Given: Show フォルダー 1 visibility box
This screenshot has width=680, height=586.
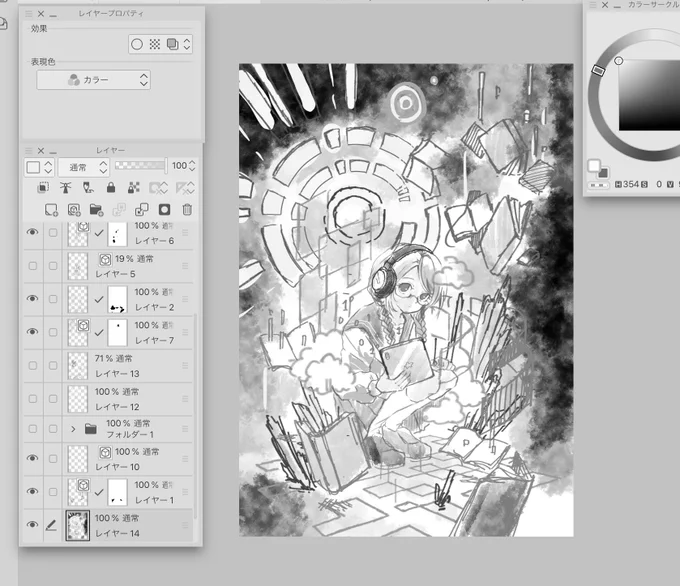Looking at the screenshot, I should [x=33, y=429].
